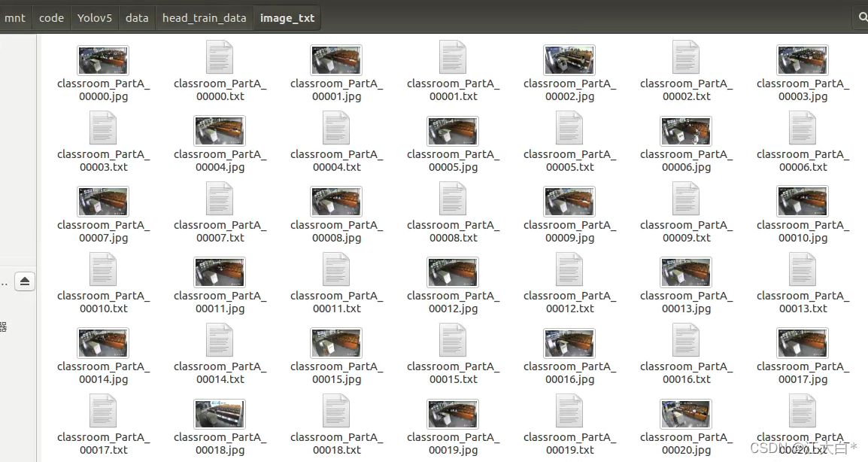Select image thumbnail classroom_PartA_00006.jpg

(x=686, y=131)
